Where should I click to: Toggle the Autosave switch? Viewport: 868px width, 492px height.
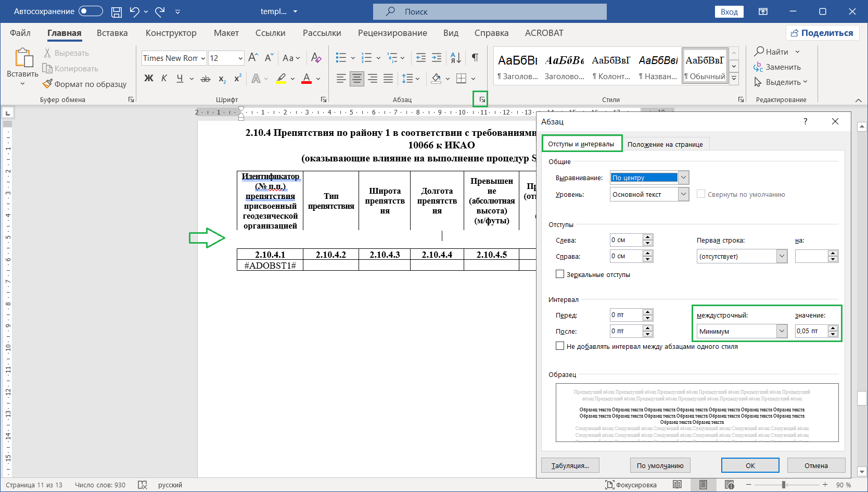[91, 11]
